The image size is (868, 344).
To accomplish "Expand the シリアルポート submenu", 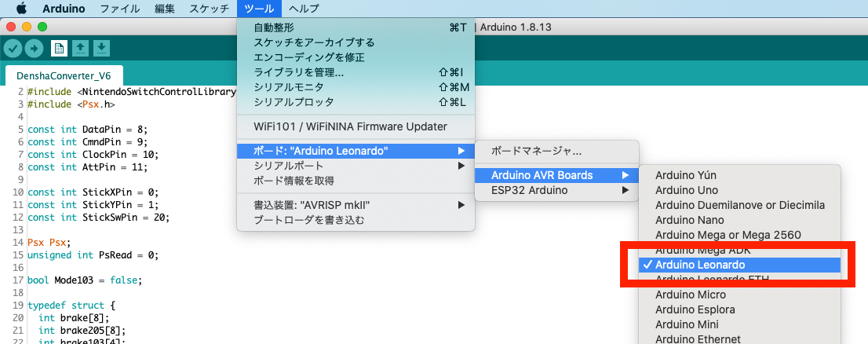I will pyautogui.click(x=356, y=166).
